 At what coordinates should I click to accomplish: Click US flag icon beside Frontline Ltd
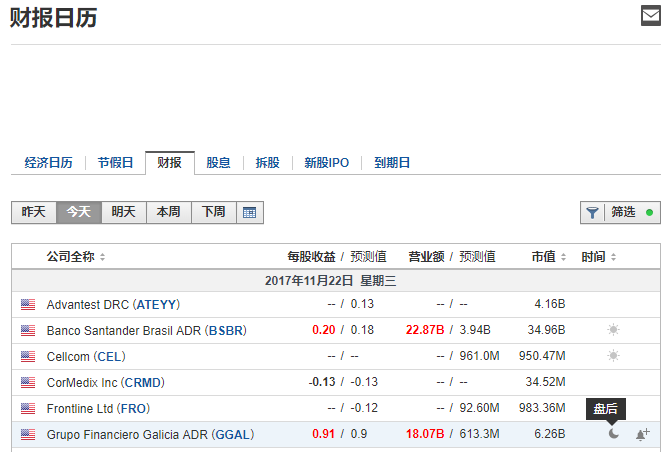tap(28, 408)
